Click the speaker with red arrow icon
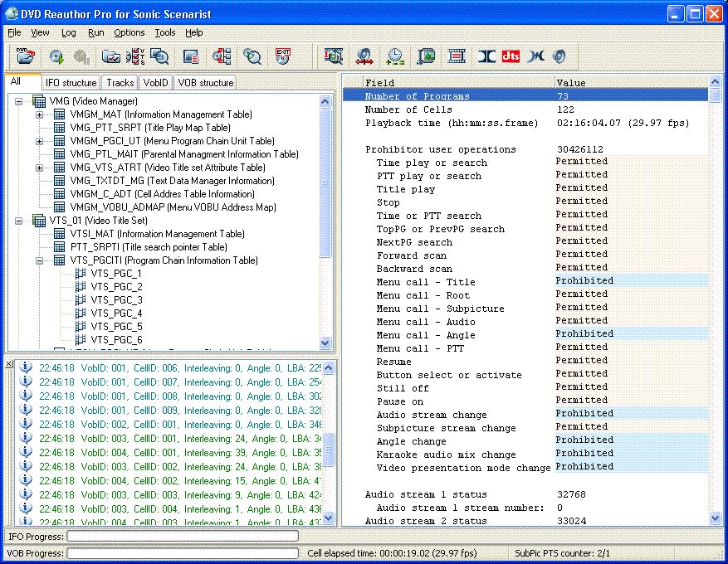Screen dimensions: 728x564 click(x=364, y=56)
